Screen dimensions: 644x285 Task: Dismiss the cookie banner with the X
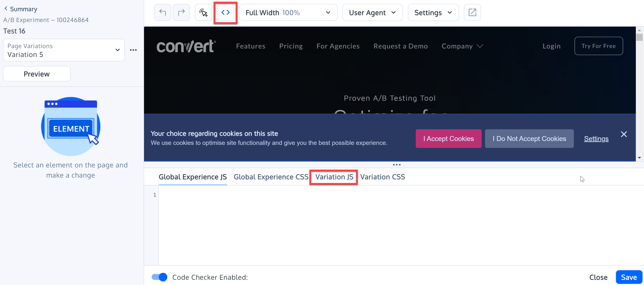(x=624, y=134)
